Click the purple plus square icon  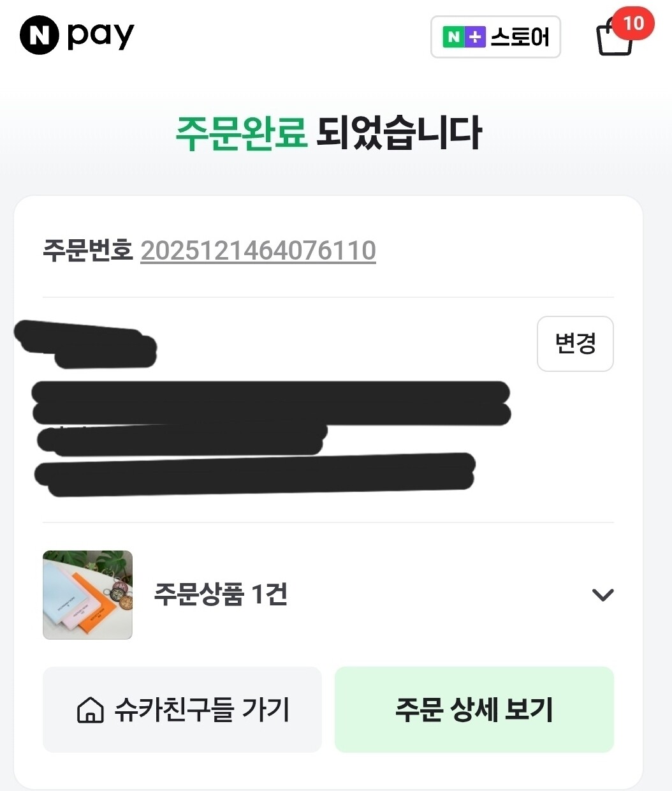(475, 38)
